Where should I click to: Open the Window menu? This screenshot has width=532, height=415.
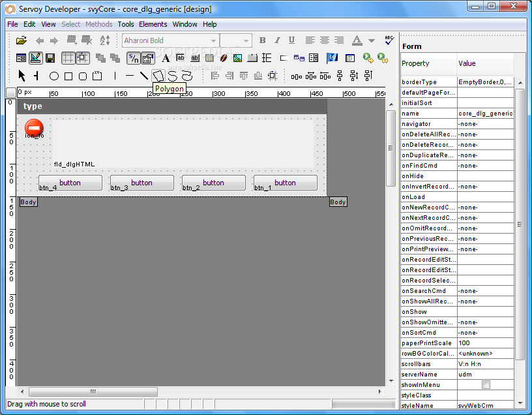185,24
